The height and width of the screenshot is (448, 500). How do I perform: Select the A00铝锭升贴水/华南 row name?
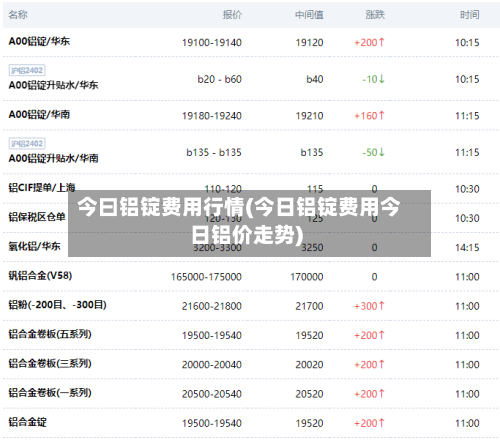[53, 158]
